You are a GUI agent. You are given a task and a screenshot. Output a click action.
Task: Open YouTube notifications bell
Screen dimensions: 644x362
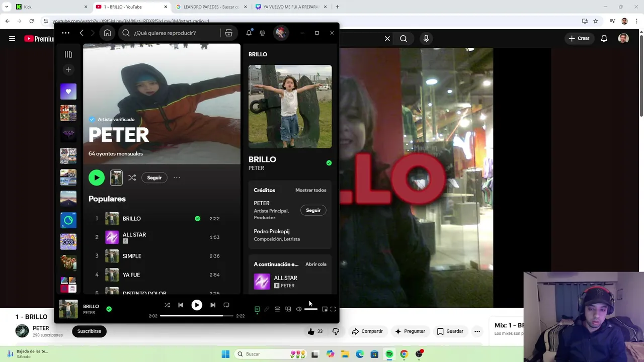(x=604, y=39)
